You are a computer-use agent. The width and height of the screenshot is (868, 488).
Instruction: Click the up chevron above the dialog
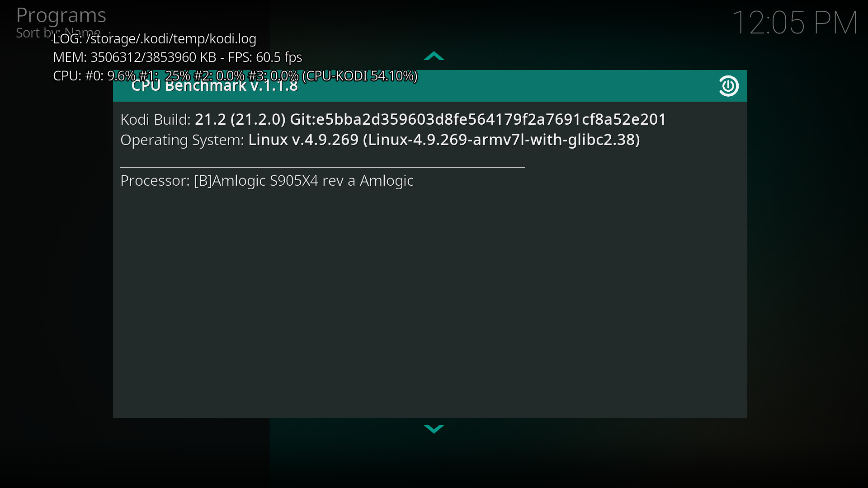tap(434, 56)
